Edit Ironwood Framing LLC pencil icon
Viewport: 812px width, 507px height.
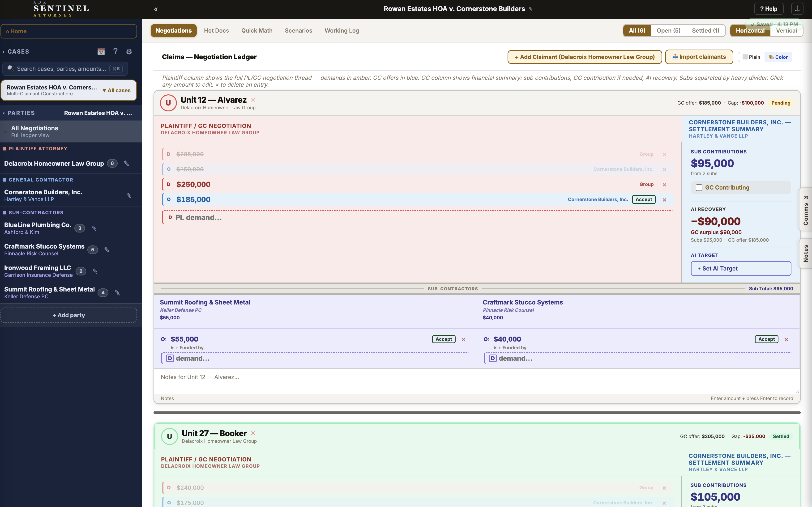tap(95, 271)
